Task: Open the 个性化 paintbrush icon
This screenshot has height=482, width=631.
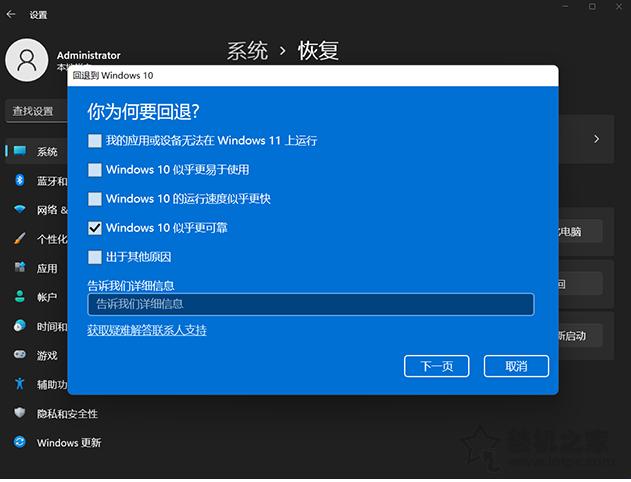Action: (x=20, y=238)
